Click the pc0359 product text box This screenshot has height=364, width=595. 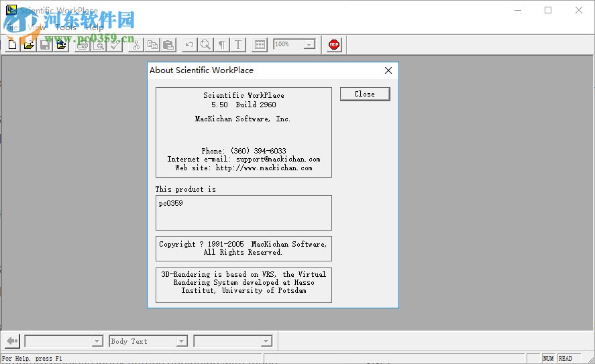click(x=244, y=213)
